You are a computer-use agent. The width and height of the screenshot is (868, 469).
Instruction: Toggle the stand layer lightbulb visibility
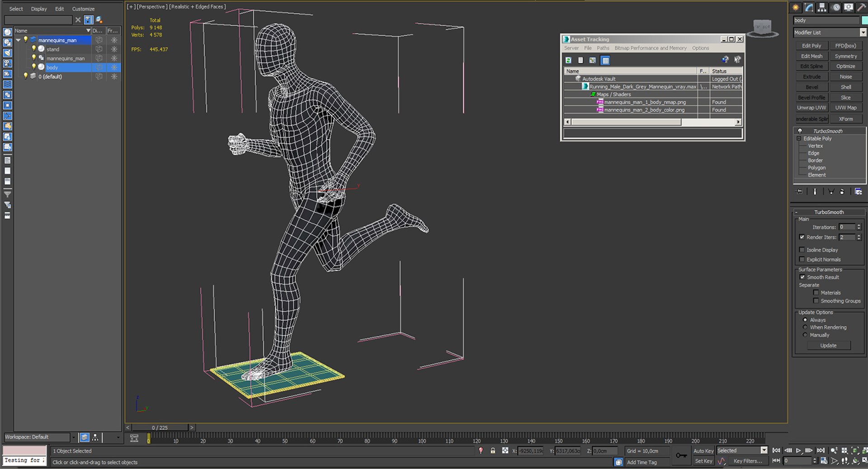coord(33,49)
